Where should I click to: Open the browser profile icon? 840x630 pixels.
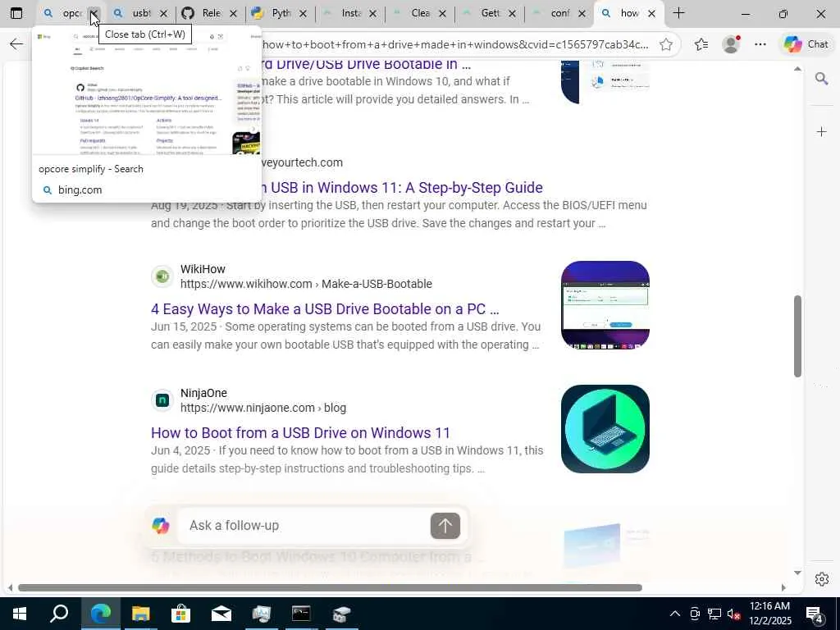731,44
